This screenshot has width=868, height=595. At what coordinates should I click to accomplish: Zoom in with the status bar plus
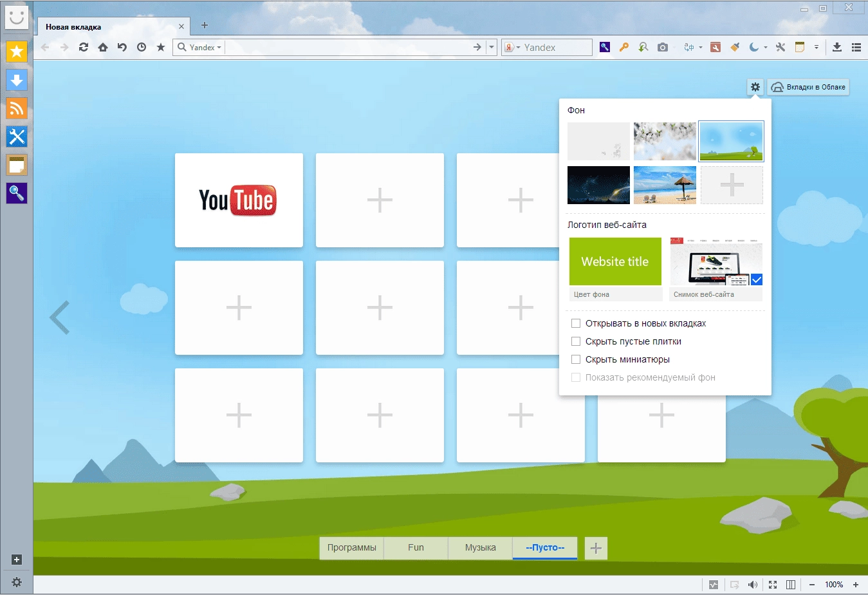pyautogui.click(x=856, y=585)
